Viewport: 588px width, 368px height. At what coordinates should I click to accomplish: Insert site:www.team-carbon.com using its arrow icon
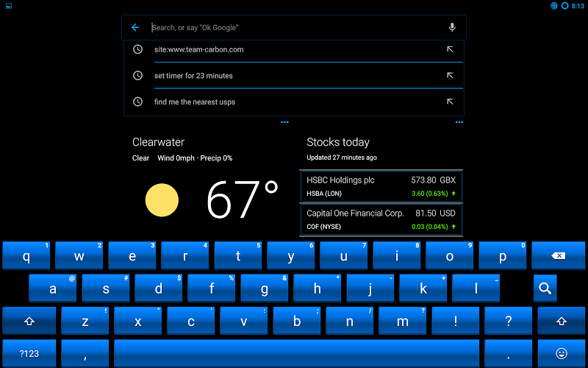tap(450, 49)
